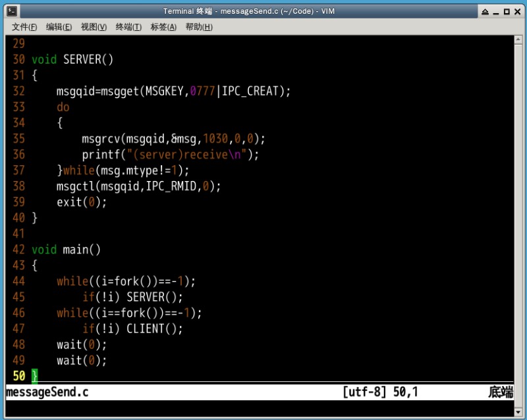
Task: Click the messageSend.c filename in the status line
Action: [47, 392]
